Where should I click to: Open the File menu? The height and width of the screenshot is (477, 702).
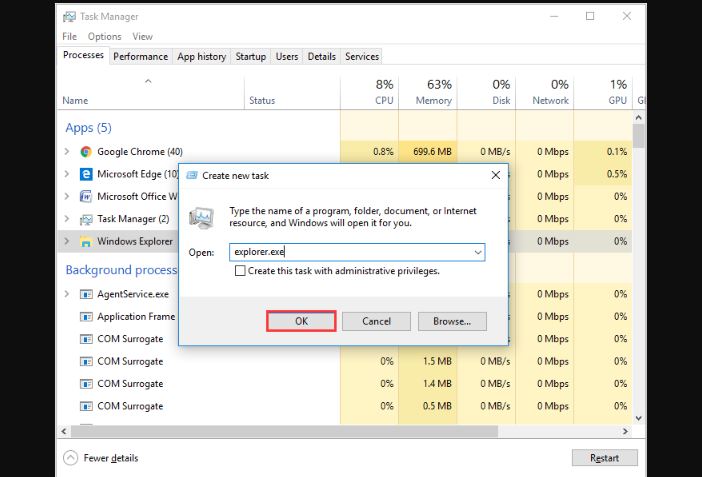point(69,37)
